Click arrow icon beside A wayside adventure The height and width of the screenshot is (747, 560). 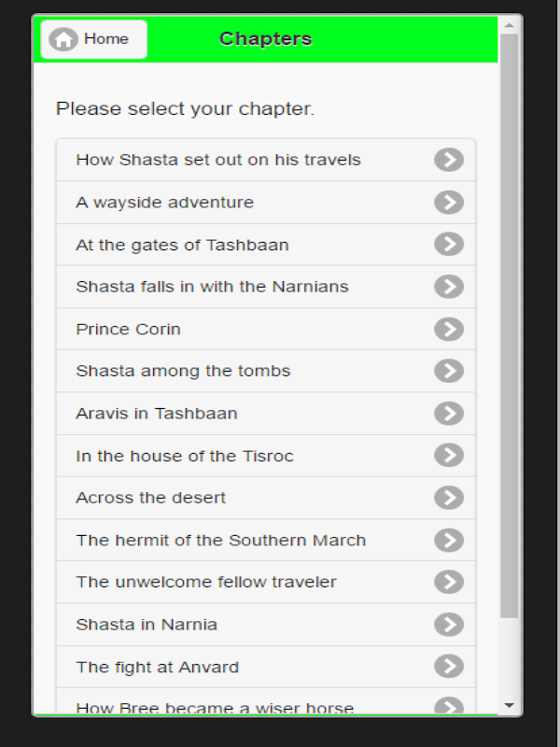[x=449, y=203]
